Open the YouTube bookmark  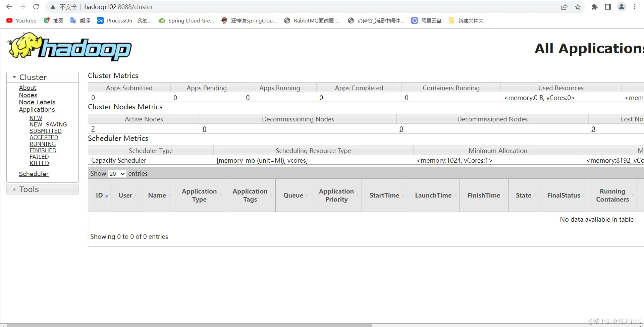(21, 20)
